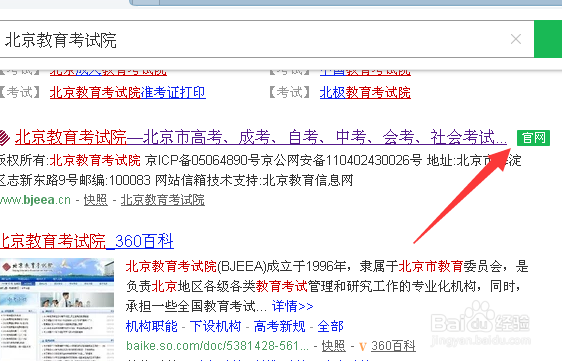Image resolution: width=562 pixels, height=361 pixels.
Task: Open the 全部 sublink
Action: 330,326
